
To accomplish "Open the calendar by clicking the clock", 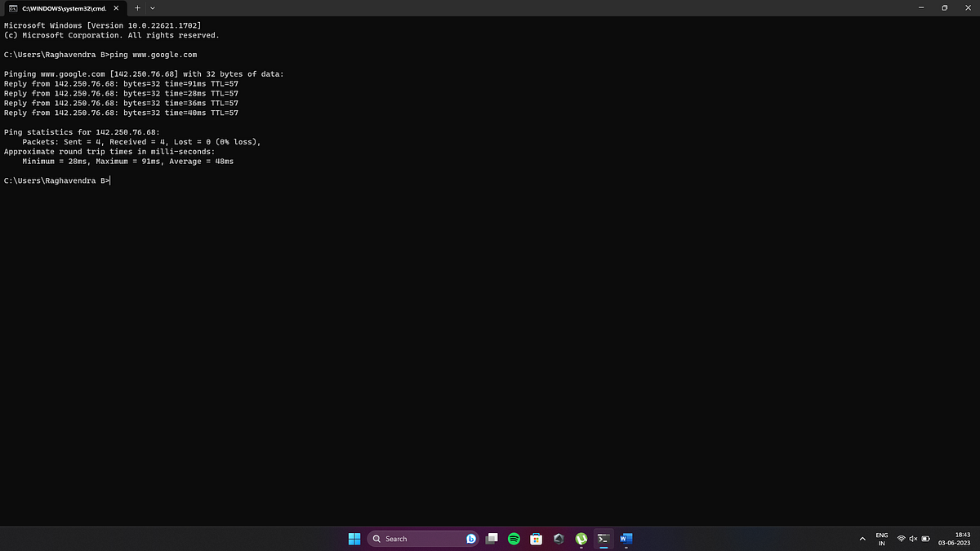I will 954,539.
